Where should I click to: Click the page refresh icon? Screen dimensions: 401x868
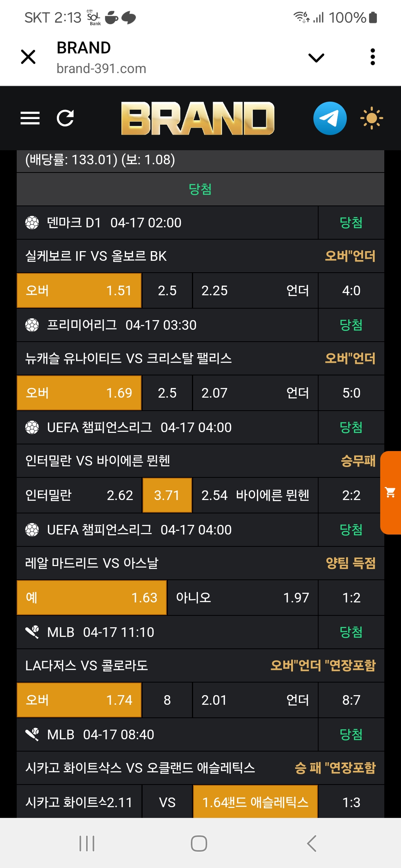pyautogui.click(x=65, y=118)
